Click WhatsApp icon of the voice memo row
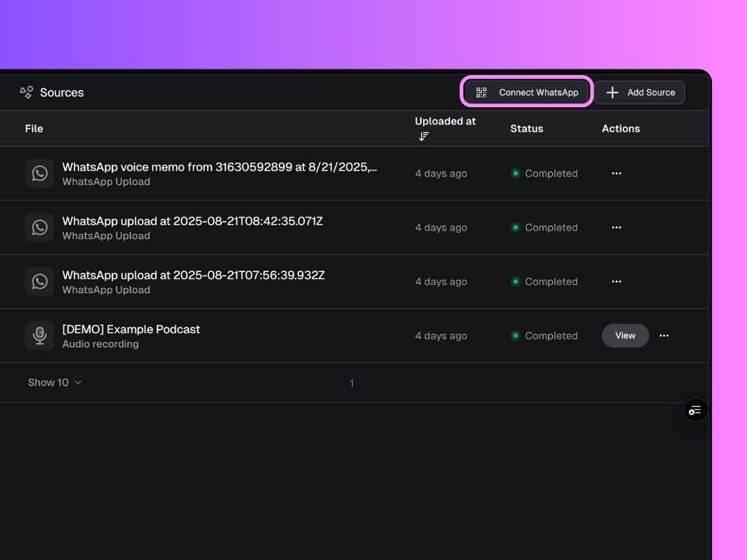The width and height of the screenshot is (747, 560). pyautogui.click(x=39, y=174)
